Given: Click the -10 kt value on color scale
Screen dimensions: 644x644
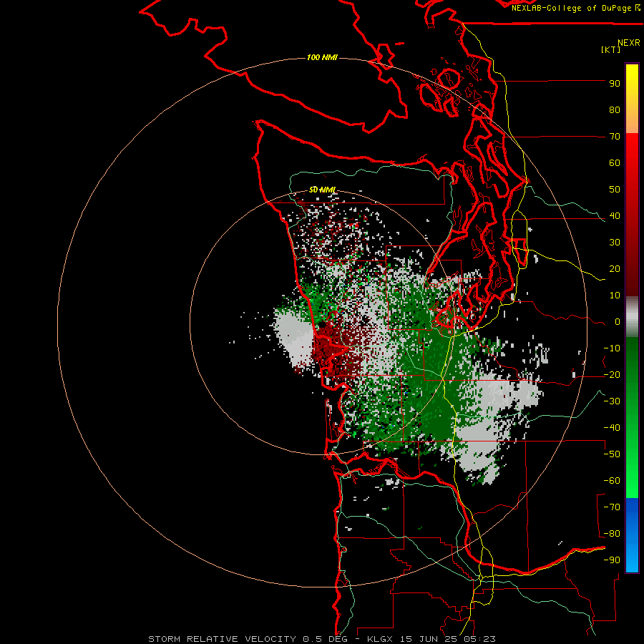Looking at the screenshot, I should pos(612,348).
